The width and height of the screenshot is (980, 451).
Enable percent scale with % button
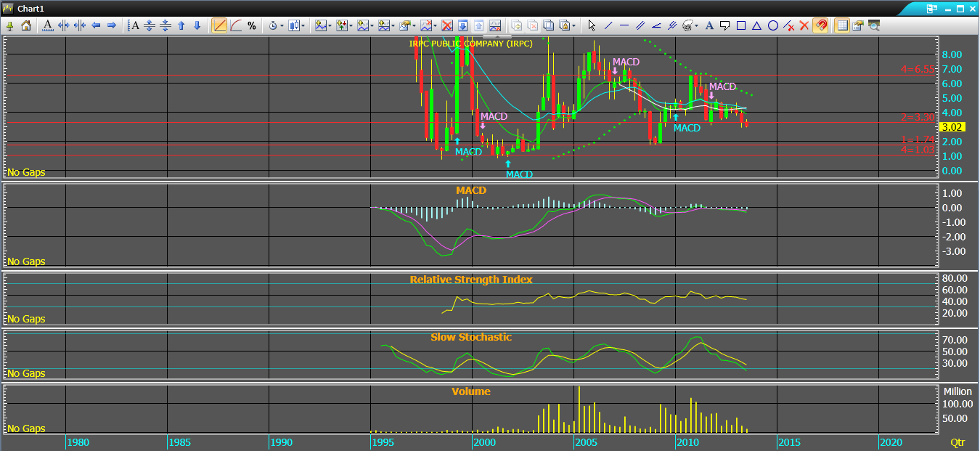tap(252, 25)
